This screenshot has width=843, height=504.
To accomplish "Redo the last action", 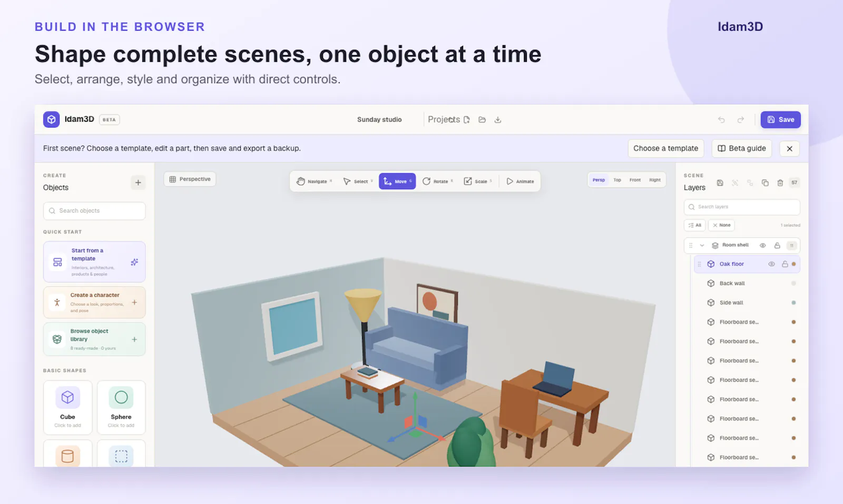I will (741, 120).
